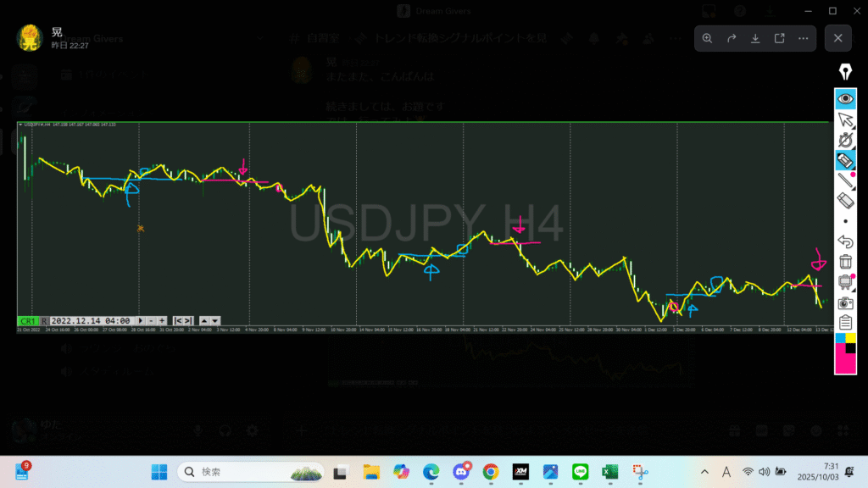Image resolution: width=868 pixels, height=488 pixels.
Task: Click the plus button on chart control bar
Action: [x=161, y=321]
